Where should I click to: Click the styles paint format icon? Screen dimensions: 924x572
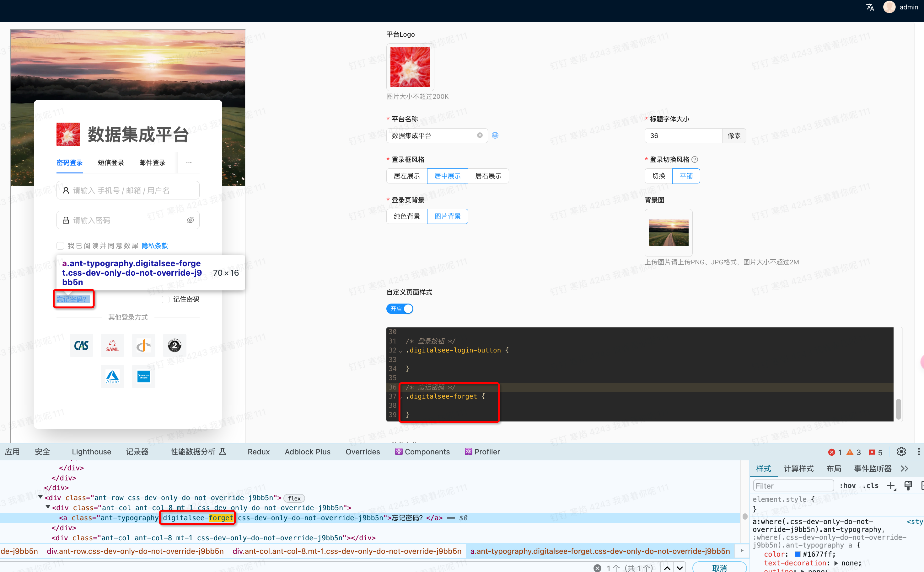[x=908, y=486]
